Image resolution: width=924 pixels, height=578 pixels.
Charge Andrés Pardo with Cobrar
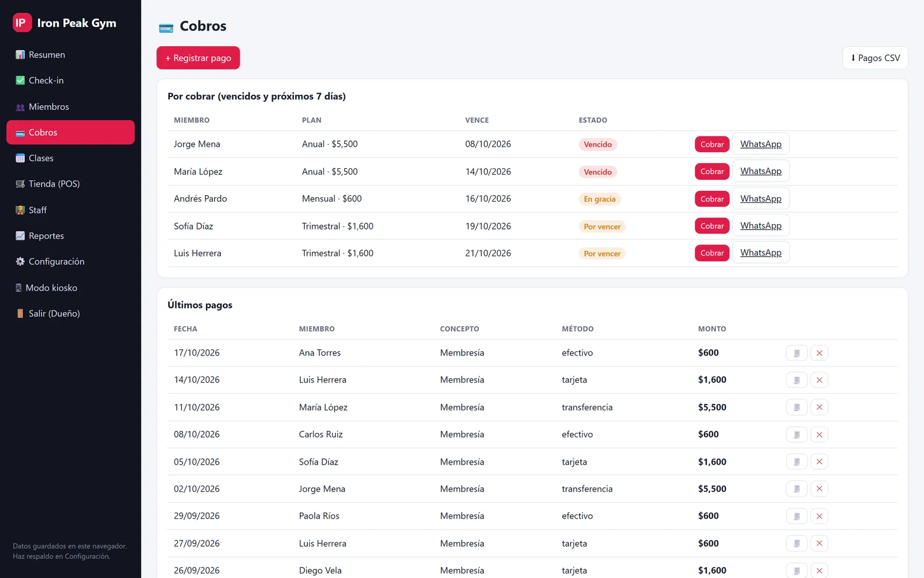tap(711, 199)
